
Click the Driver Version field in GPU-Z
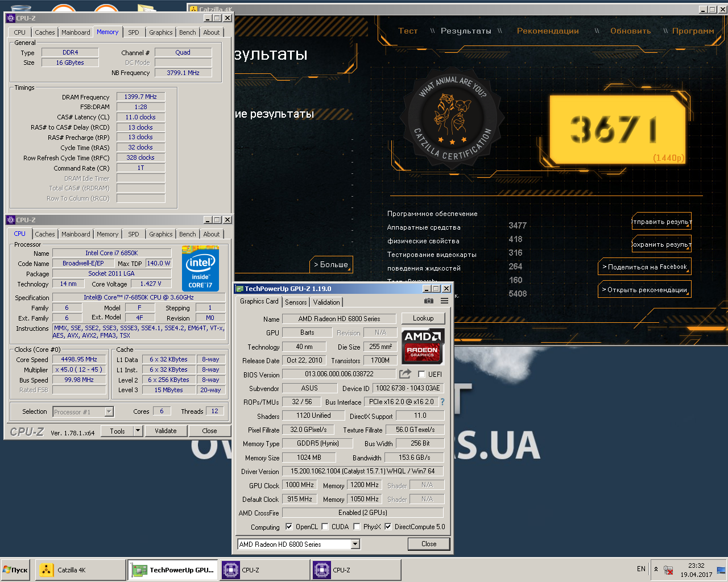[x=362, y=471]
